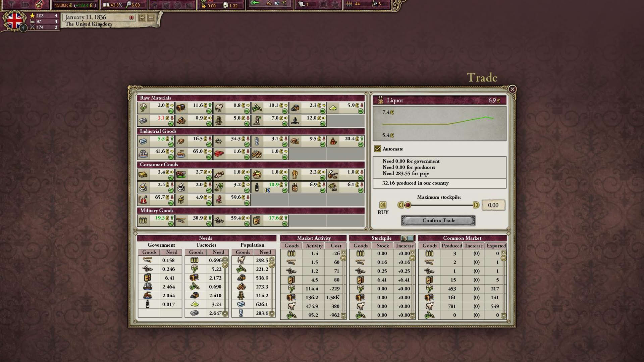The image size is (644, 362).
Task: Select the Oil good priced 12.0
Action: 308,120
